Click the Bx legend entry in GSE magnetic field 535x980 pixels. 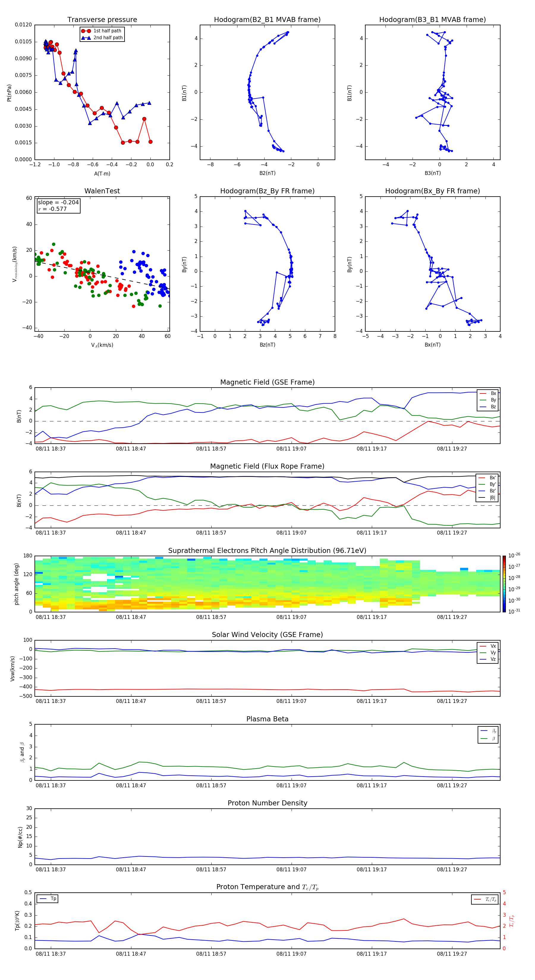point(488,393)
